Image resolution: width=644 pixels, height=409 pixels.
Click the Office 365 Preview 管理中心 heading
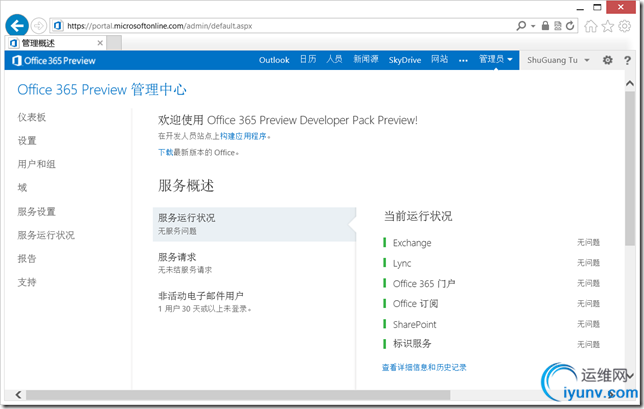pos(102,90)
